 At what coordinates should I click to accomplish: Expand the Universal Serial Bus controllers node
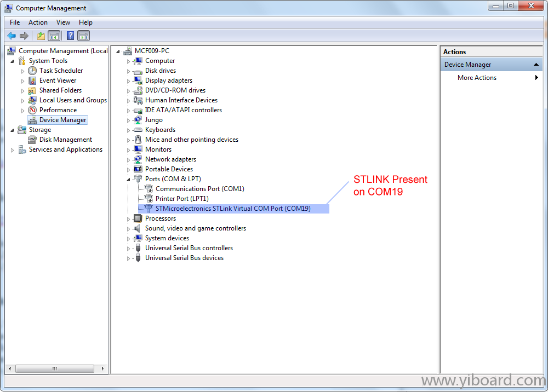pyautogui.click(x=129, y=249)
